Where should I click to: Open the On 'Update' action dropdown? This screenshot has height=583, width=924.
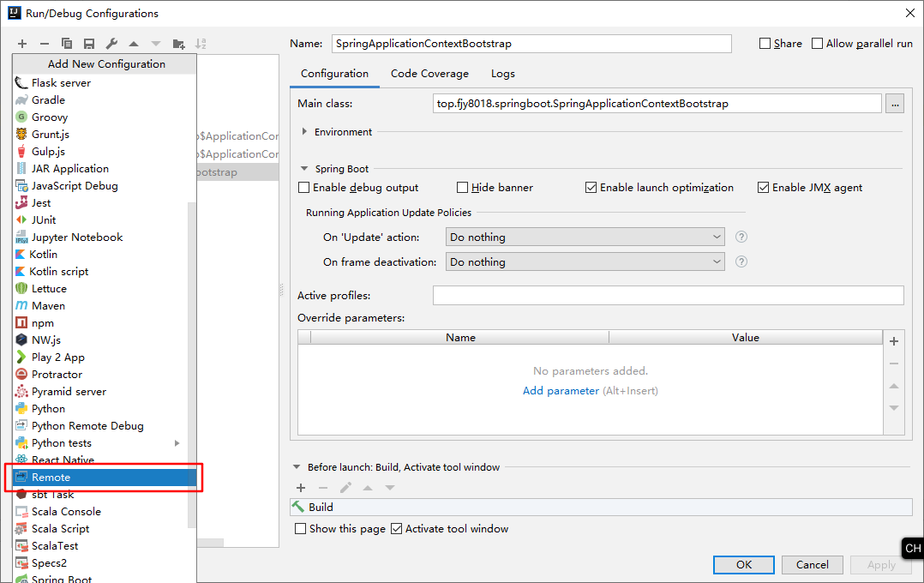point(585,237)
